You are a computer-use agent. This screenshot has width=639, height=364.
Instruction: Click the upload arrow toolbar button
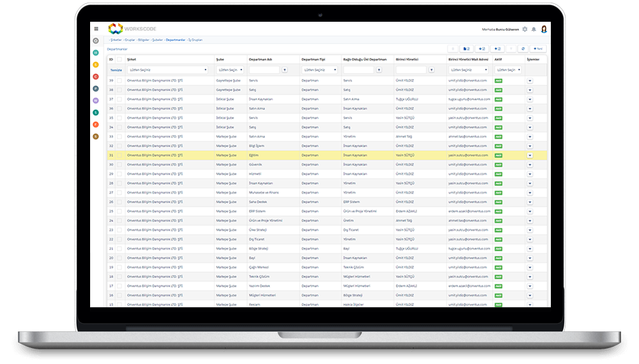[x=497, y=49]
